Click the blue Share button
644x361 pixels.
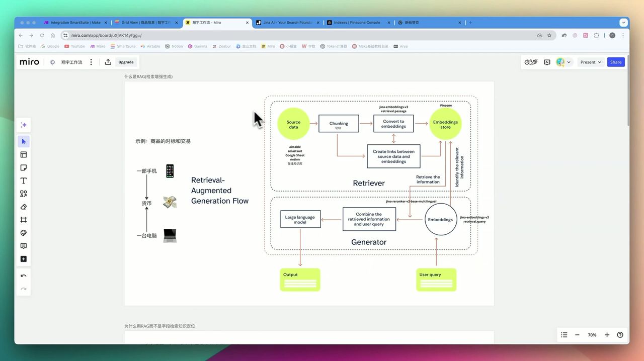pos(616,62)
